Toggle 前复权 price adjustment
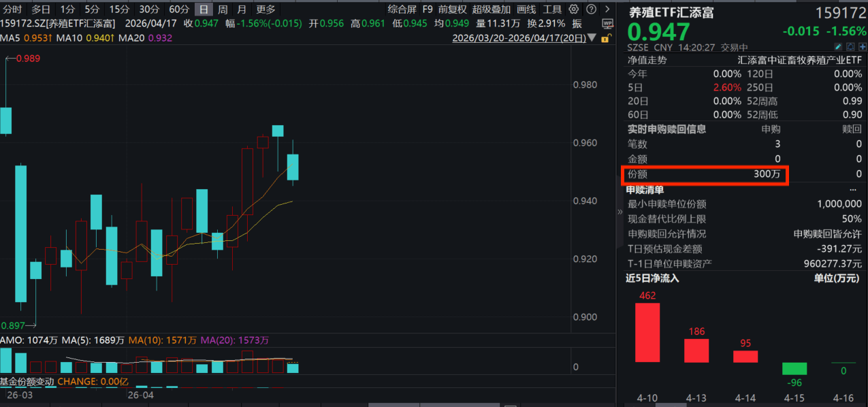Viewport: 868px width, 407px height. click(x=452, y=10)
